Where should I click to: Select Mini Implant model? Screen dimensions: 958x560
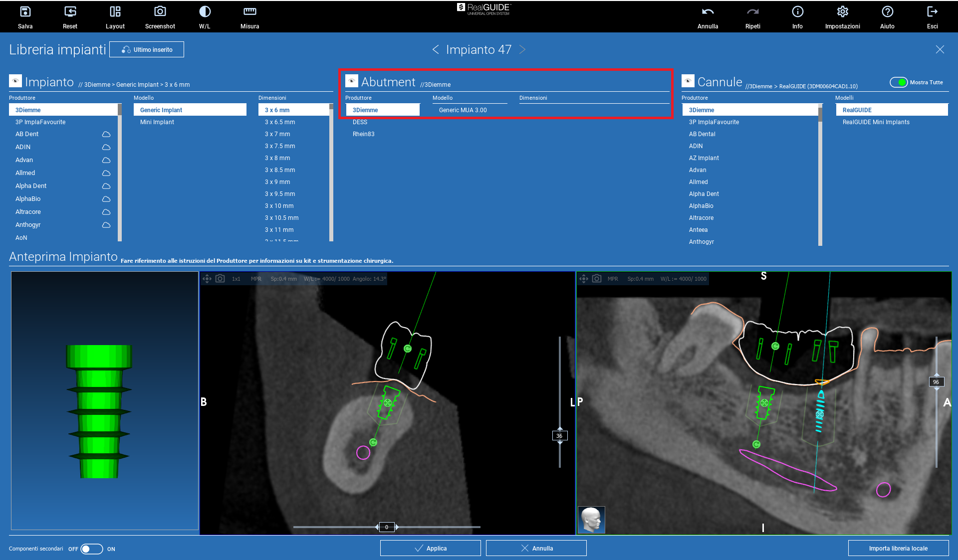[x=157, y=122]
